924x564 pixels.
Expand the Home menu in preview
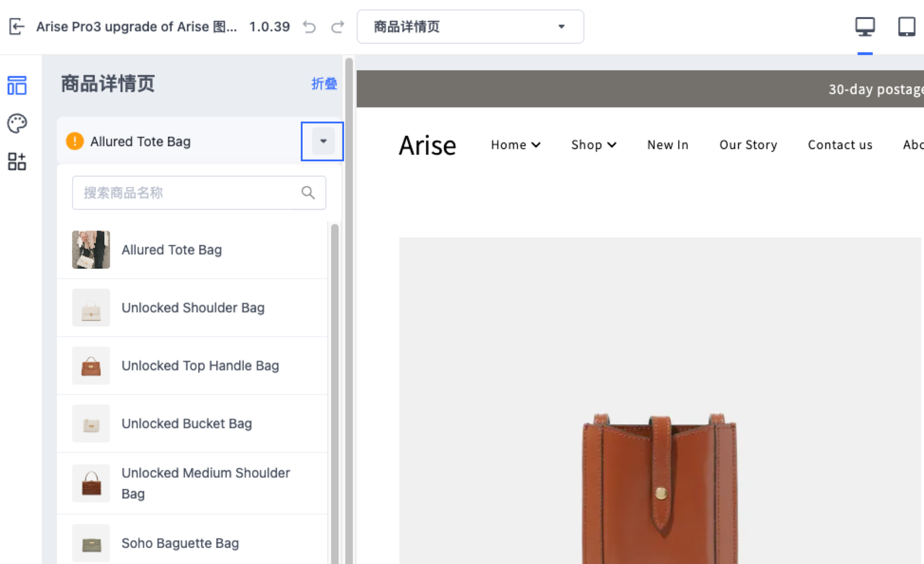(x=516, y=145)
